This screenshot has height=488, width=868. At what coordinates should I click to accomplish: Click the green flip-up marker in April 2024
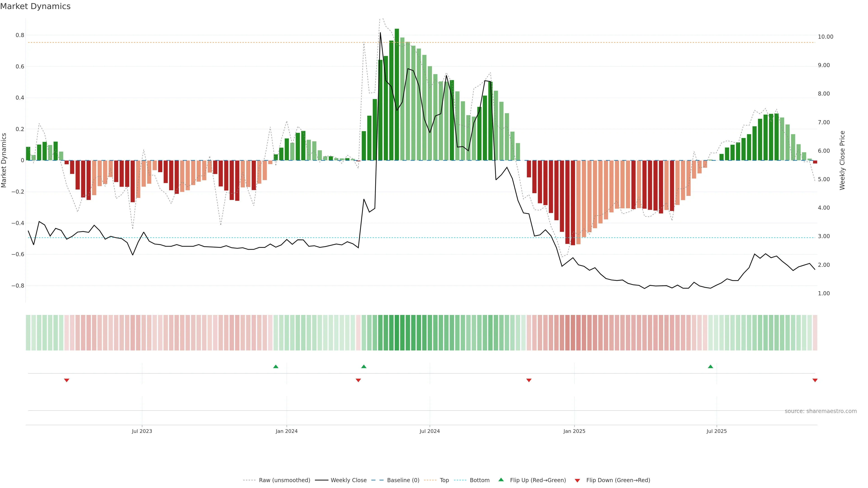coord(363,366)
